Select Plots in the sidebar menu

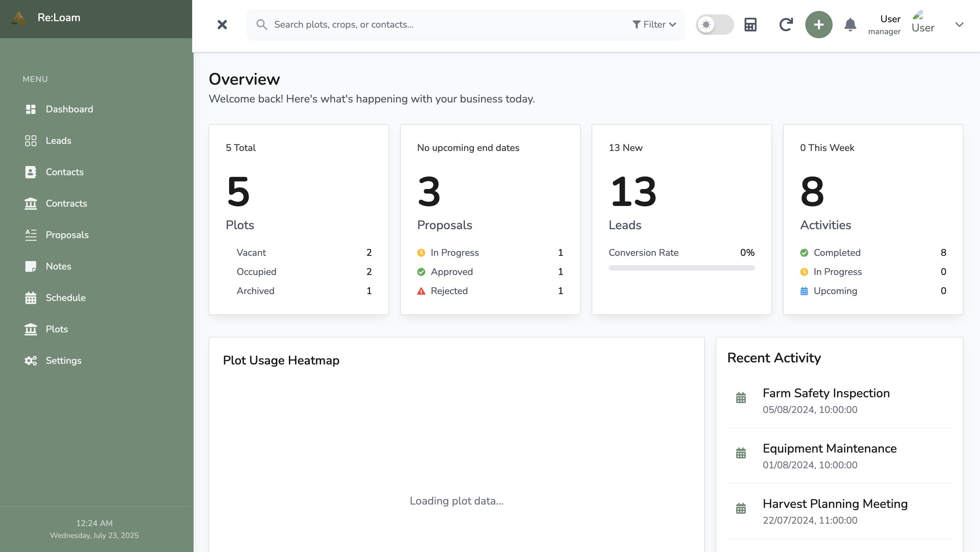(56, 329)
